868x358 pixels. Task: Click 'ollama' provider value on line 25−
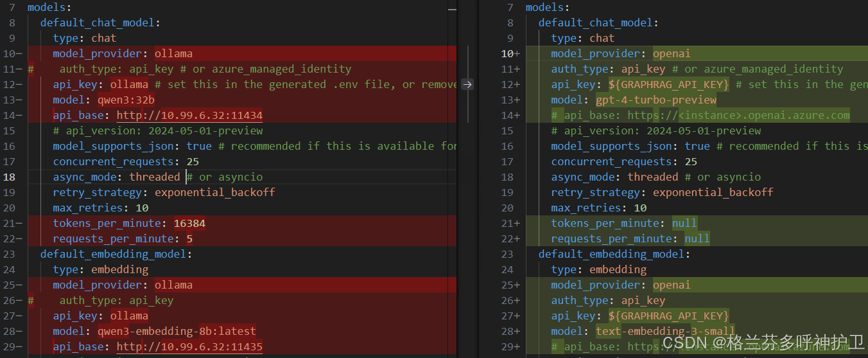[173, 285]
